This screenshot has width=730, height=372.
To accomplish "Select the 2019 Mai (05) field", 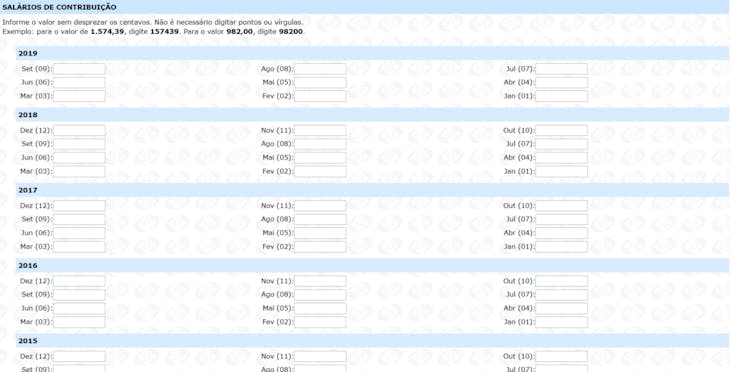I will tap(320, 83).
